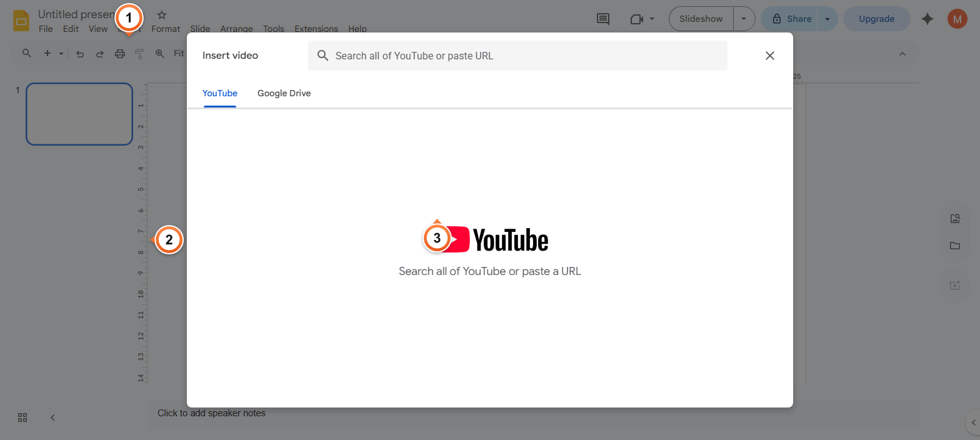Click the Google Slides home logo
Viewport: 980px width, 440px height.
[22, 21]
